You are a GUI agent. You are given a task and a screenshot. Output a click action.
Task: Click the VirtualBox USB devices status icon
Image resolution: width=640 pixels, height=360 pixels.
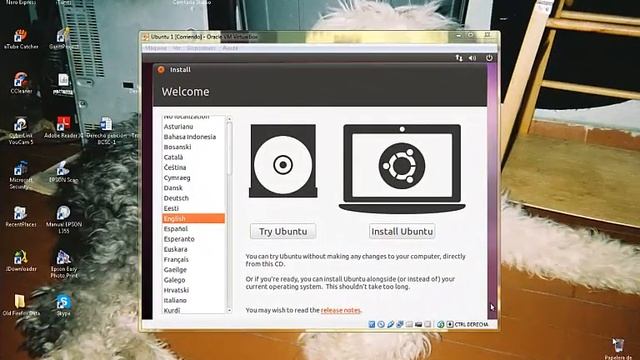(x=390, y=324)
